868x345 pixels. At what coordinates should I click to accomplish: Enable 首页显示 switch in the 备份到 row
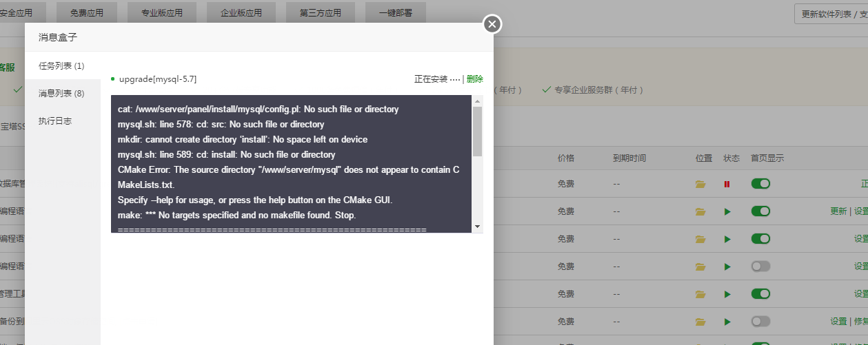[760, 322]
